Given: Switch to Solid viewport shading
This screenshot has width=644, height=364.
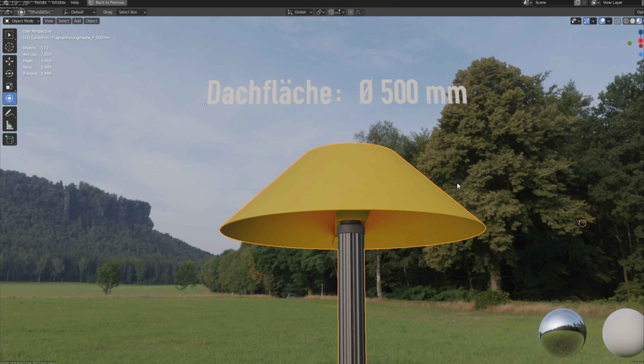Looking at the screenshot, I should (x=632, y=21).
